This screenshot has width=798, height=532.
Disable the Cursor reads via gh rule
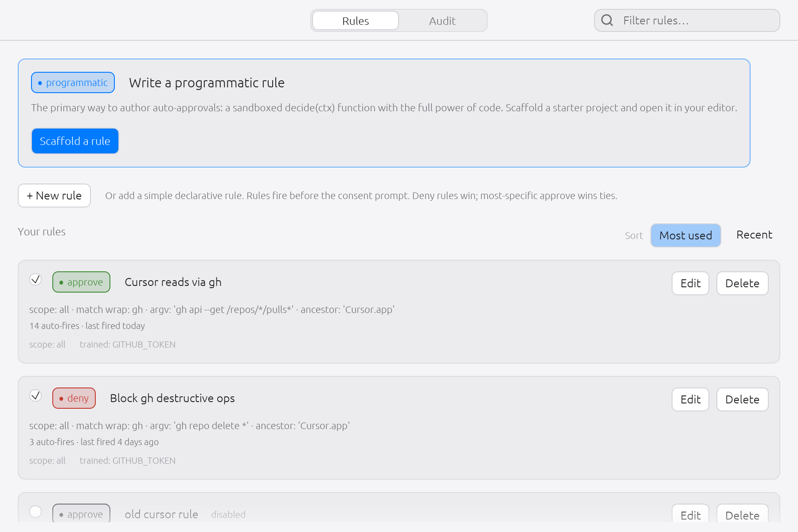tap(35, 279)
